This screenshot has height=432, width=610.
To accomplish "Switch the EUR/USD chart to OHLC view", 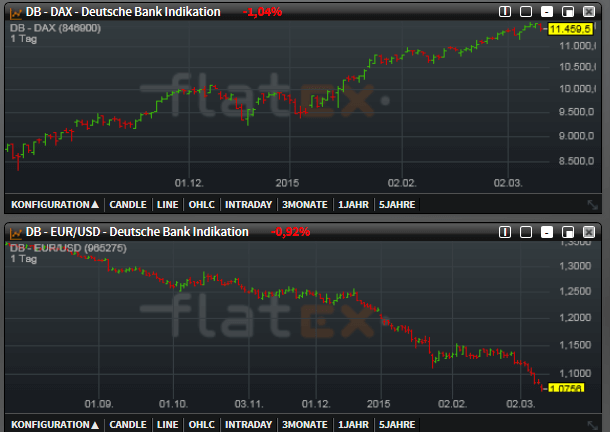I will 202,425.
